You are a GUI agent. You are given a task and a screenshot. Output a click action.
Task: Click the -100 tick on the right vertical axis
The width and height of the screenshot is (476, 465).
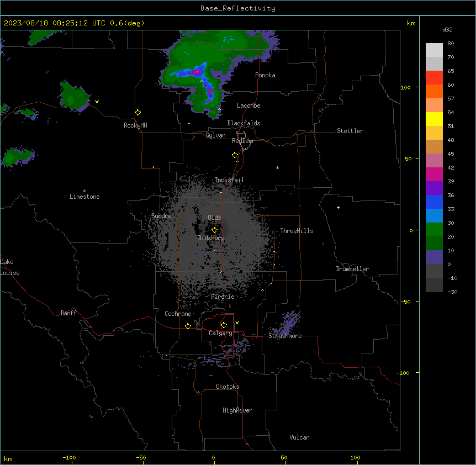point(404,373)
